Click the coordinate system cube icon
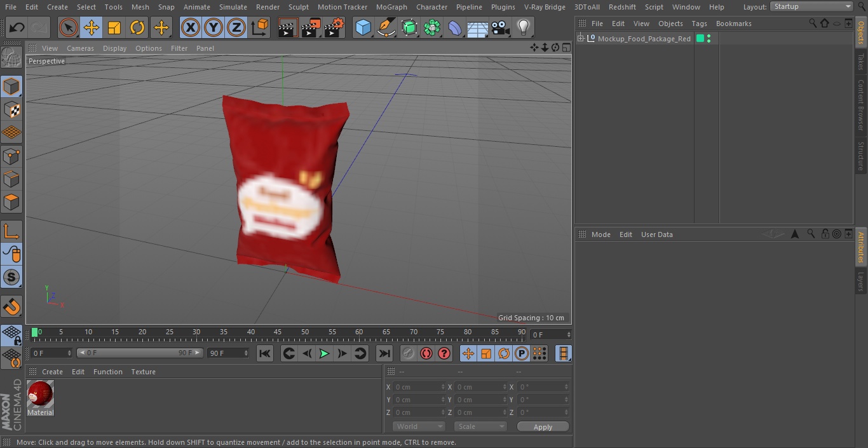This screenshot has height=448, width=868. pyautogui.click(x=260, y=27)
